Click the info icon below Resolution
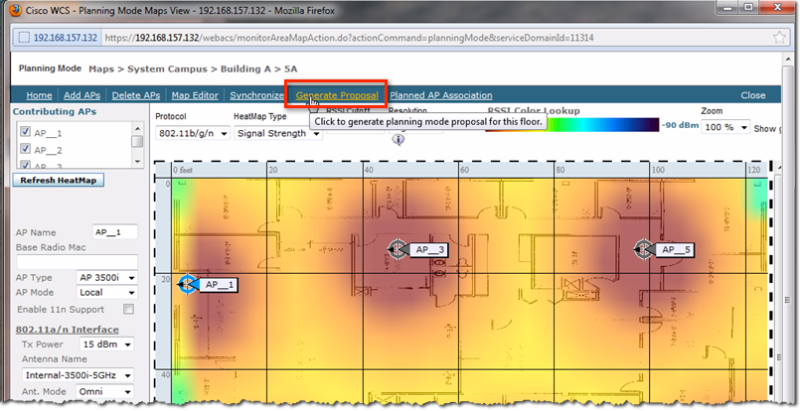 398,139
